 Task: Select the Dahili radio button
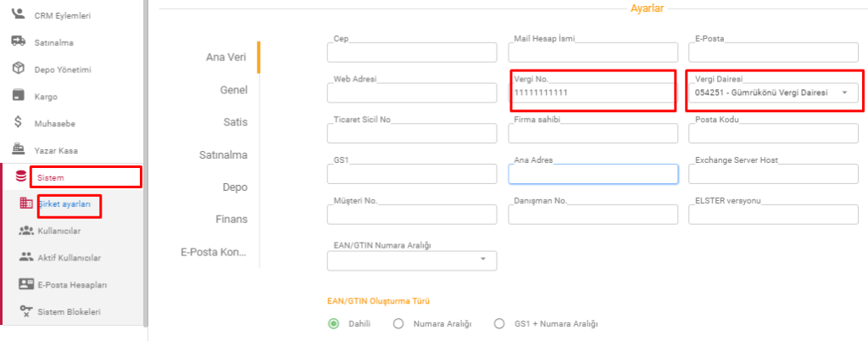[333, 324]
